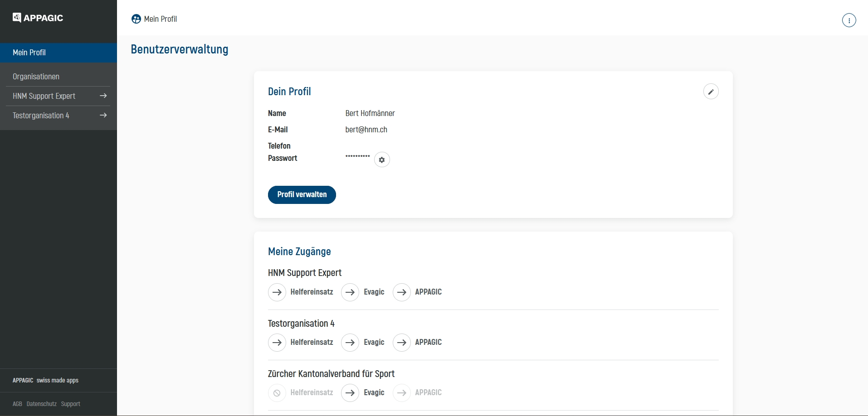
Task: Click the Profil verwalten button
Action: [302, 195]
